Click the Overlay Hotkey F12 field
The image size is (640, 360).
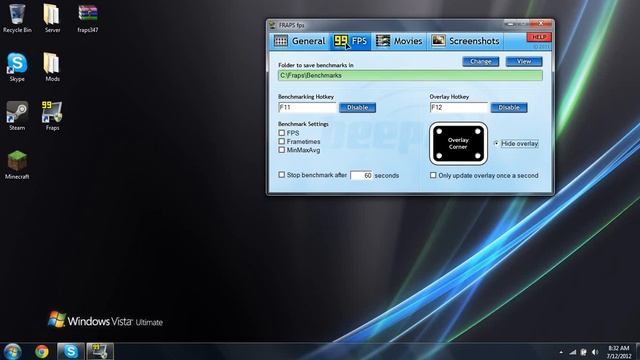click(x=459, y=107)
